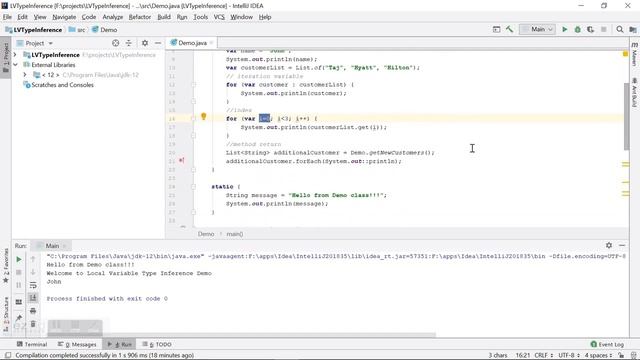Open UTF-8 encoding selector in status bar
This screenshot has width=640, height=360.
tap(569, 355)
